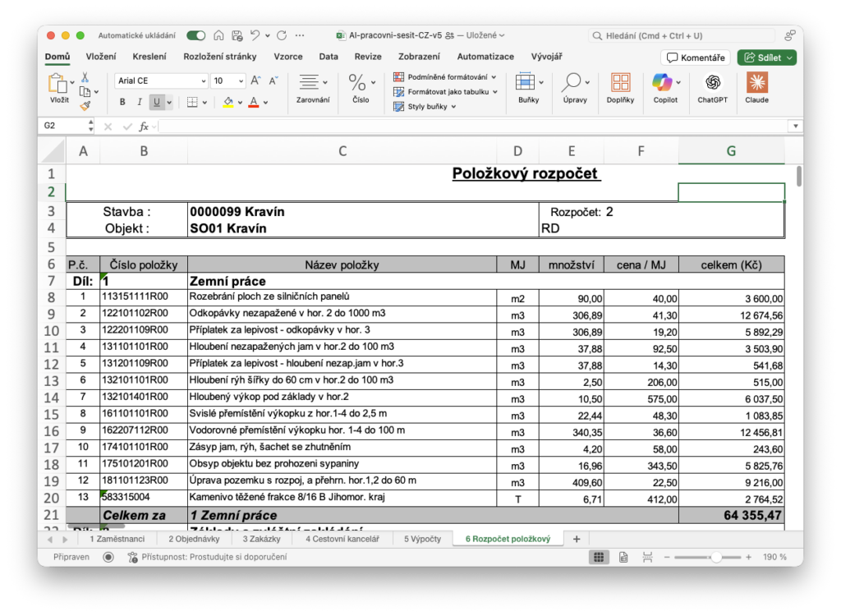Click the Copy icon
Viewport: 841px width, 616px height.
point(85,92)
